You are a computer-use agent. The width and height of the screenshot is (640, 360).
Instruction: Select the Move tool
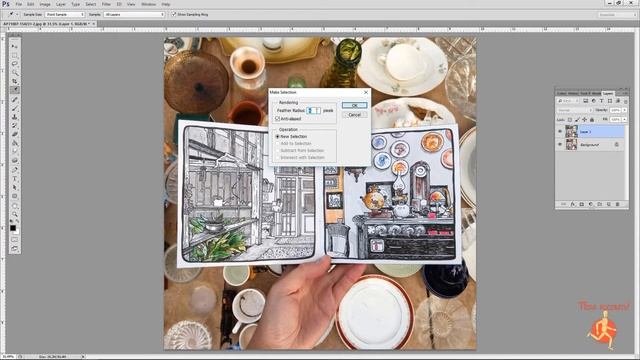point(14,46)
